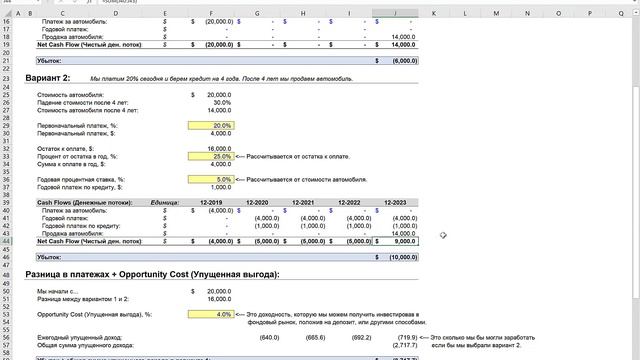The height and width of the screenshot is (360, 640).
Task: Select 'Годовой платеж по кредиту:' label in row 42
Action: (x=81, y=226)
